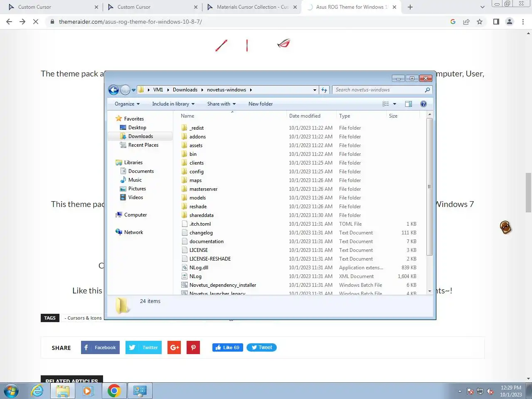Select the bin folder icon
532x399 pixels.
pos(185,154)
